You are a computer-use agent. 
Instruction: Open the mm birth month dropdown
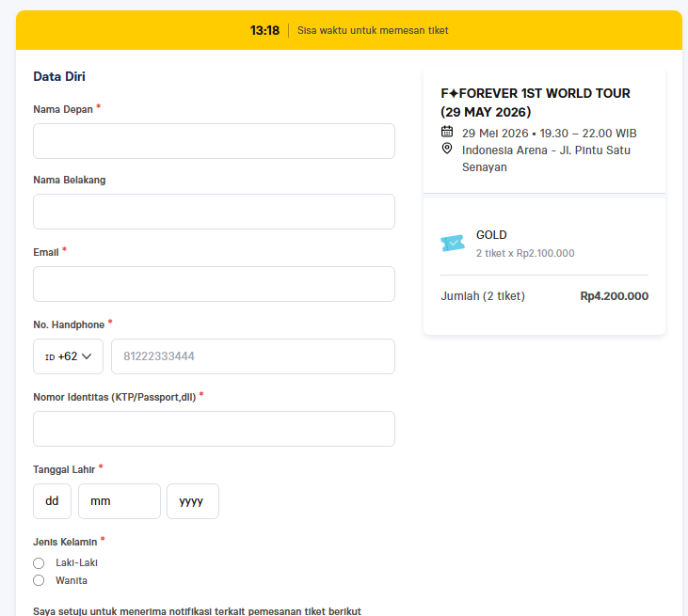pos(120,501)
